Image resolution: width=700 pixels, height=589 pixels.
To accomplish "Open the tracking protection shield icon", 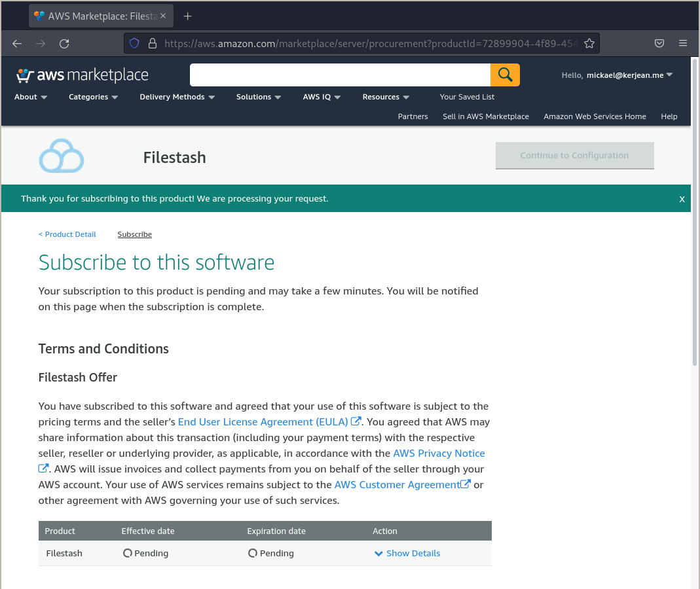I will [x=134, y=43].
